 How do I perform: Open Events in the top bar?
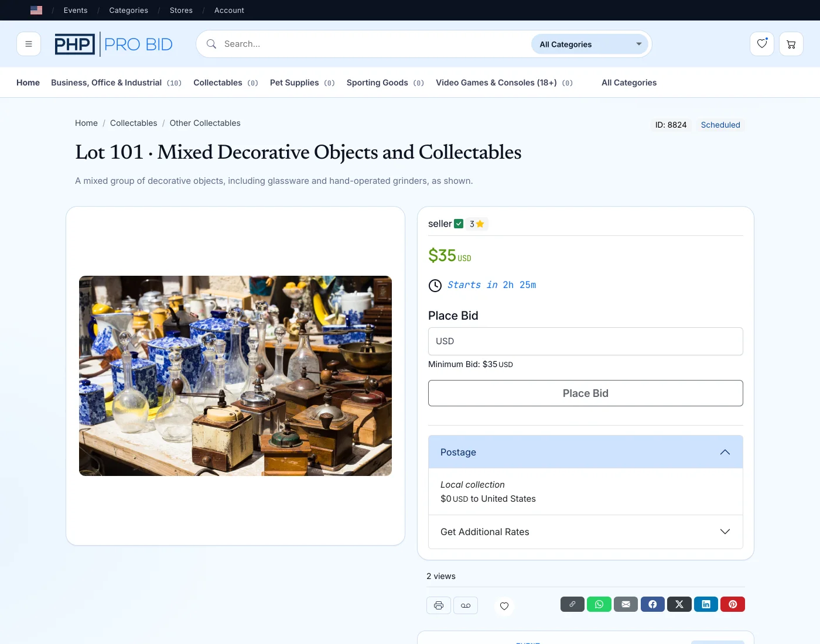pos(76,10)
